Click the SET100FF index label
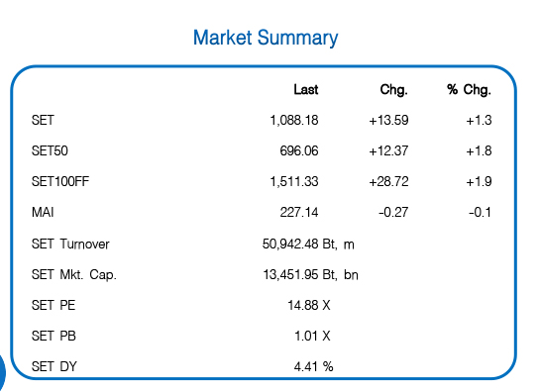This screenshot has height=392, width=539. pos(60,181)
